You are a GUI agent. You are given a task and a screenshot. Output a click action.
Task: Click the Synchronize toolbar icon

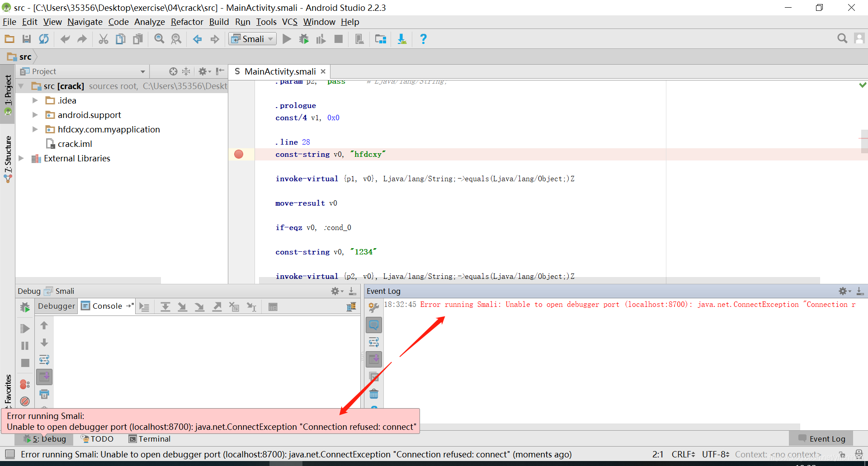(x=44, y=39)
